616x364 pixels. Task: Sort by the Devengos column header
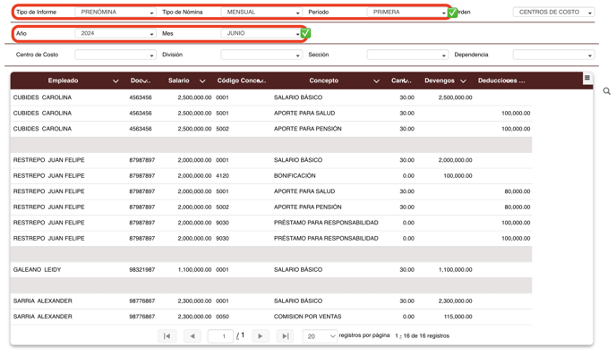(x=440, y=80)
